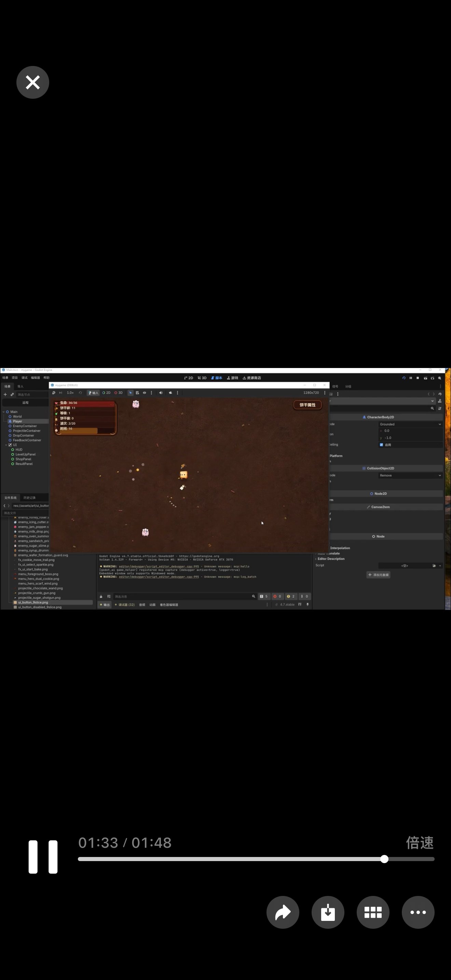Click the instance scene link icon
The height and width of the screenshot is (980, 451).
[12, 395]
